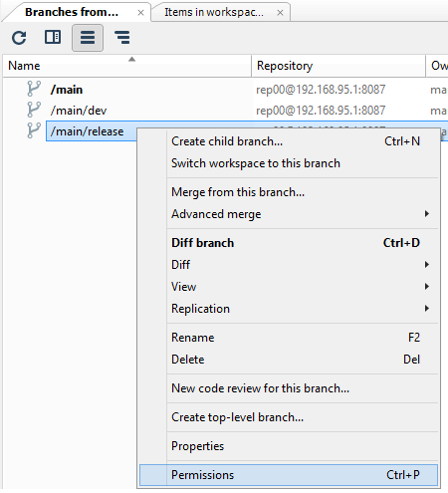448x493 pixels.
Task: Select the /main branch icon
Action: (34, 89)
